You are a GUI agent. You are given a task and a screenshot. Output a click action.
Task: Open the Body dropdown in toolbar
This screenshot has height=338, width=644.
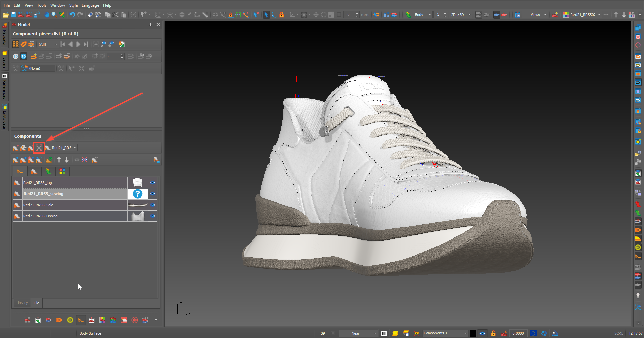point(430,15)
